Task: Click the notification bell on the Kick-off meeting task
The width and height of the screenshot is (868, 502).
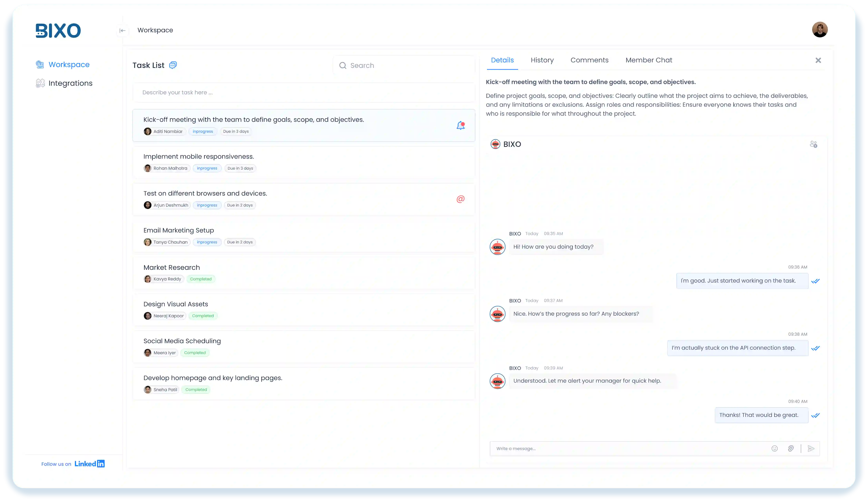Action: click(x=460, y=125)
